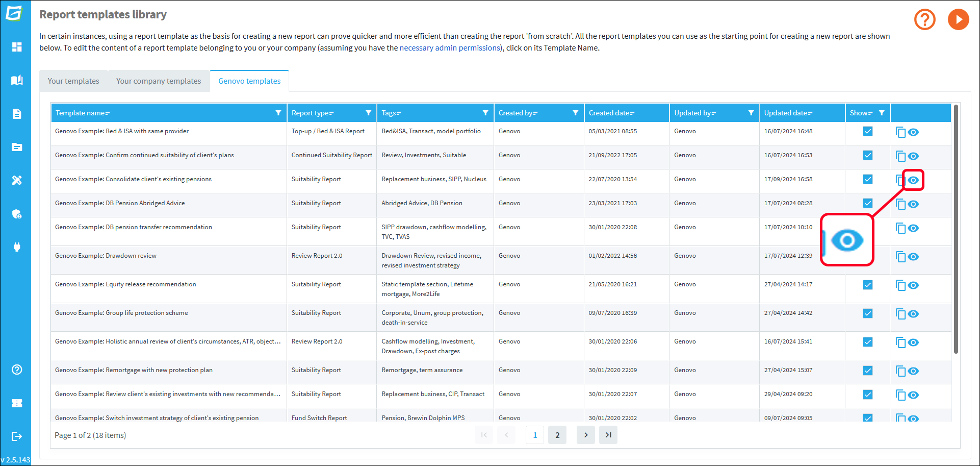
Task: Click the shield icon in the left sidebar
Action: point(17,214)
